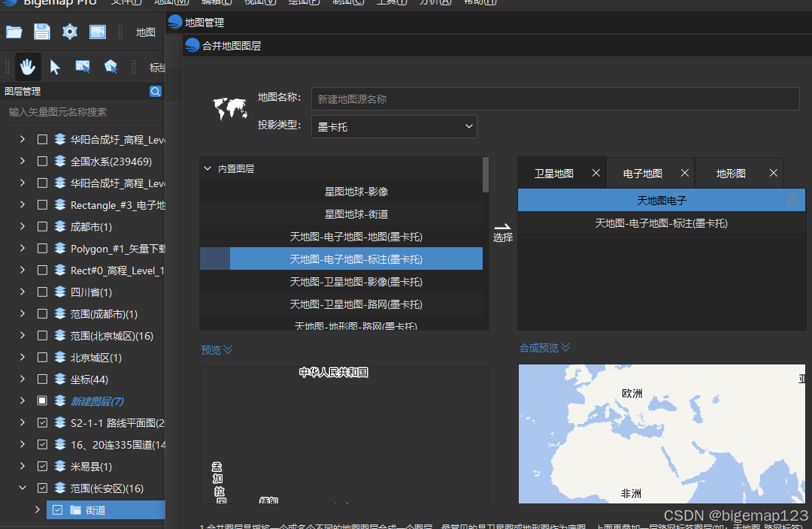The width and height of the screenshot is (812, 529).
Task: Uncheck the 16、20连335国道 layer
Action: [x=42, y=444]
